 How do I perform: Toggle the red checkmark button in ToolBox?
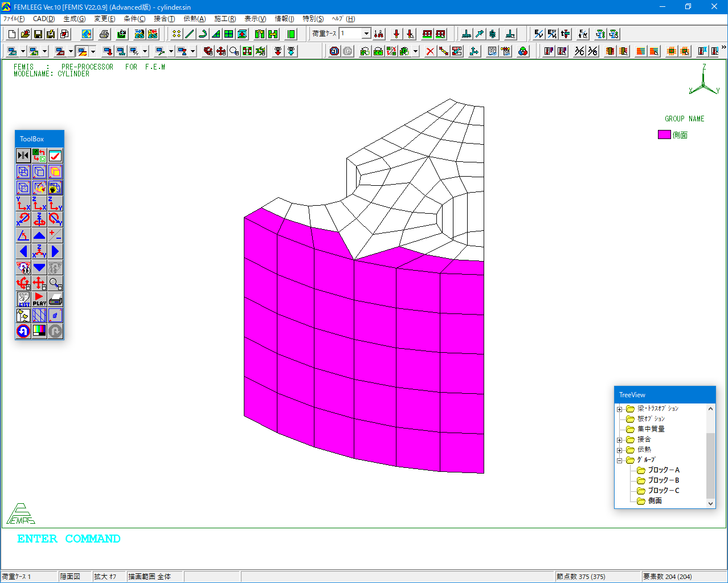(x=55, y=156)
